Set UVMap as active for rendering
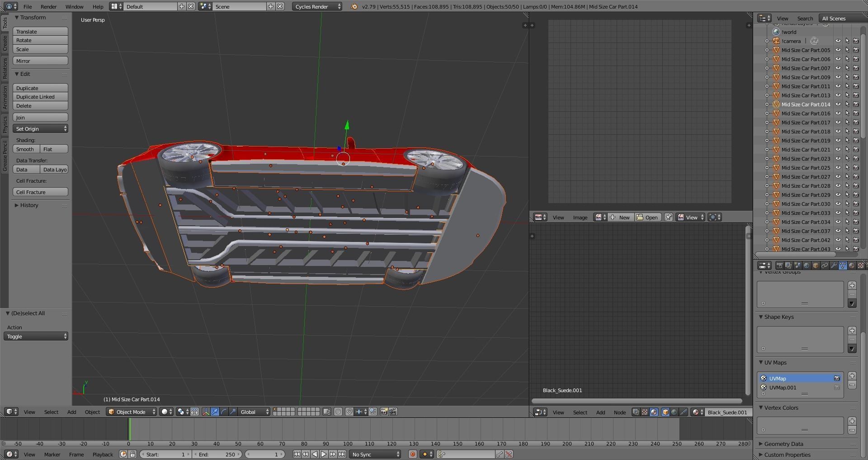868x460 pixels. tap(837, 378)
